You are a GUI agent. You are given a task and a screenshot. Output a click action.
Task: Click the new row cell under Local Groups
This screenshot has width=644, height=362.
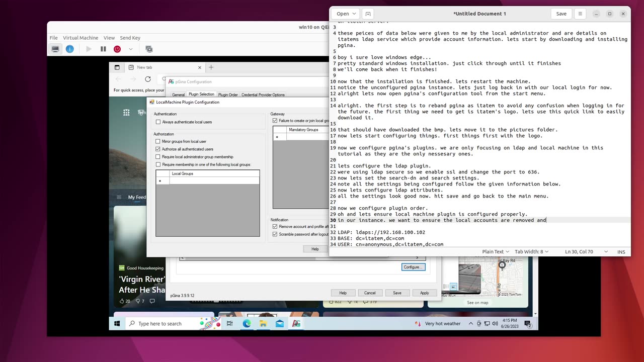pos(214,180)
